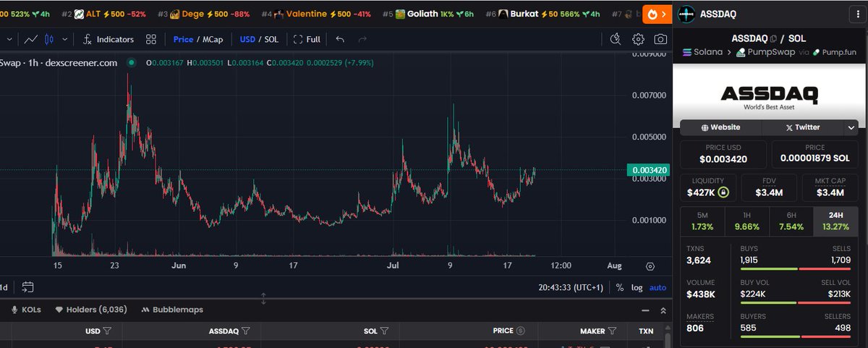Open quick search icon in chart toolbar

(616, 39)
